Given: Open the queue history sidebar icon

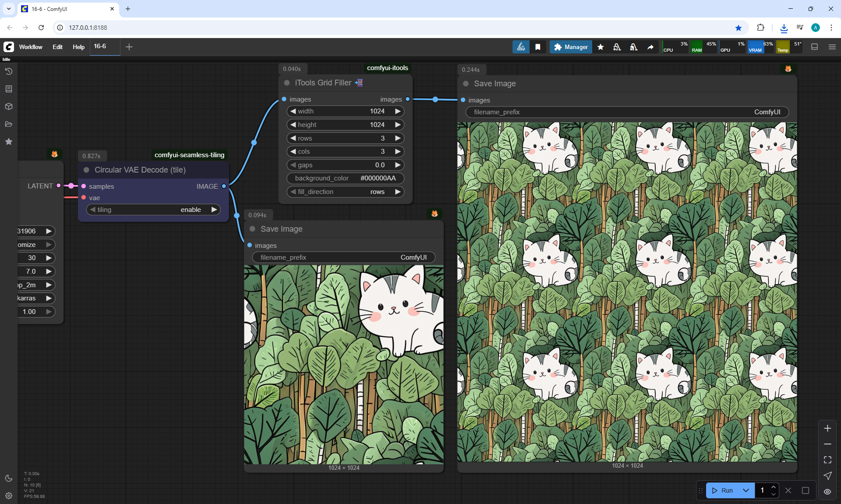Looking at the screenshot, I should [x=9, y=71].
